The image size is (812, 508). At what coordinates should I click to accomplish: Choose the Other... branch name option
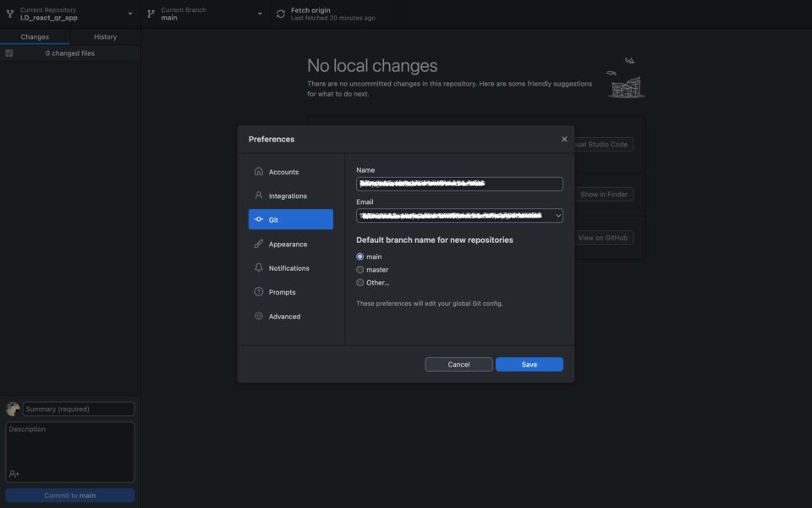pyautogui.click(x=360, y=282)
